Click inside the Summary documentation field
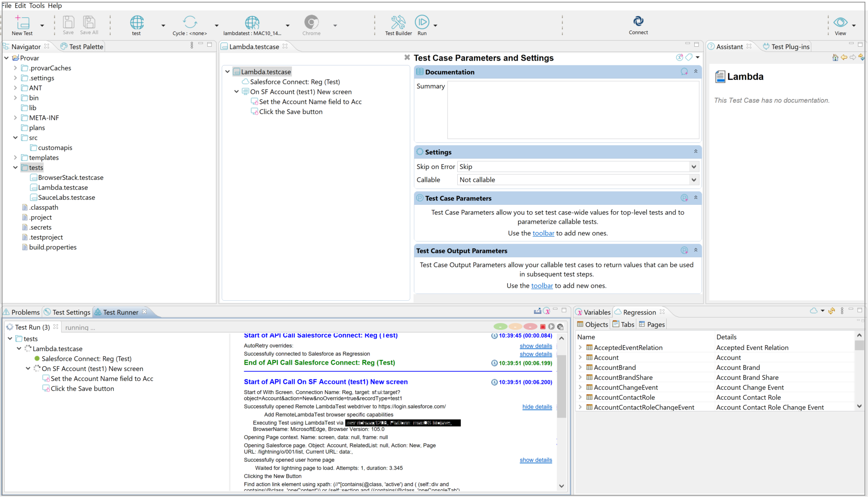Viewport: 868px width, 497px height. click(572, 109)
